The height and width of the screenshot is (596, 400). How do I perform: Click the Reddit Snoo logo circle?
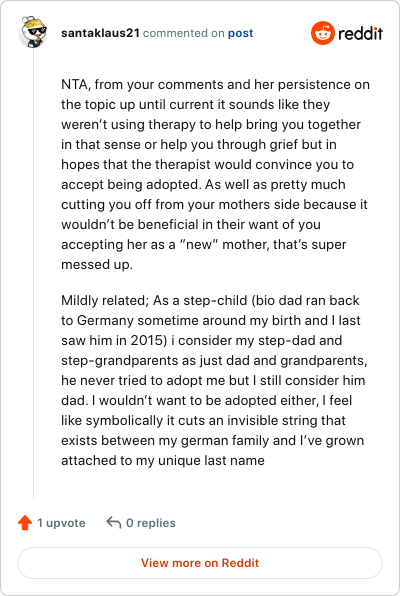(323, 33)
